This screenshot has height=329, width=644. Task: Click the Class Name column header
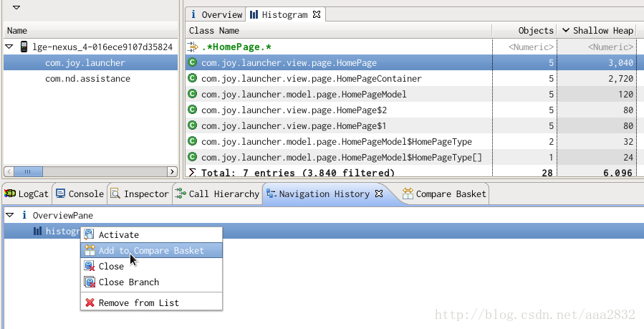coord(339,30)
